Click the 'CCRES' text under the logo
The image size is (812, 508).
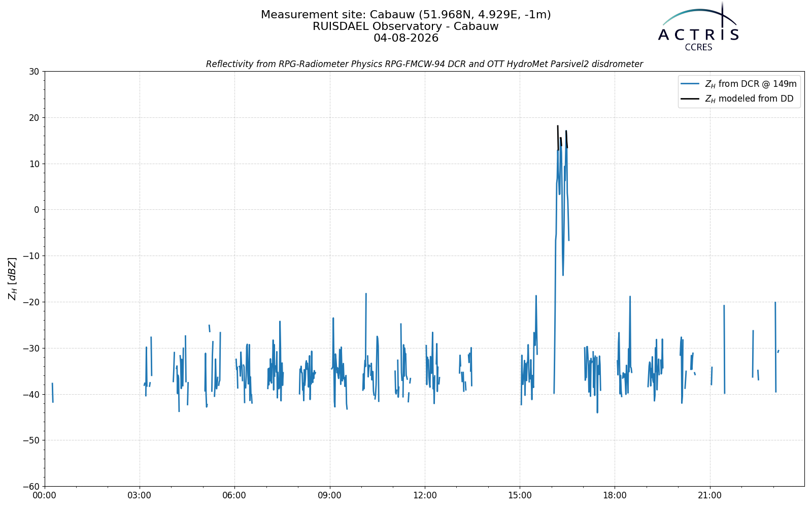[x=699, y=47]
